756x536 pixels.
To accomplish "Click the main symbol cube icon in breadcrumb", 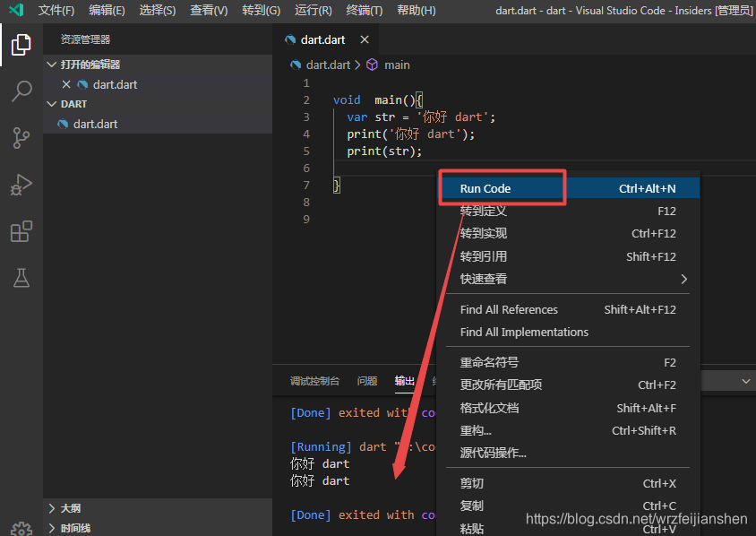I will point(373,65).
